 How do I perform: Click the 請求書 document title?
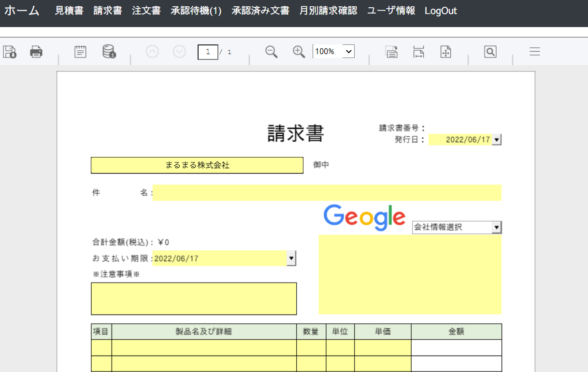(296, 133)
